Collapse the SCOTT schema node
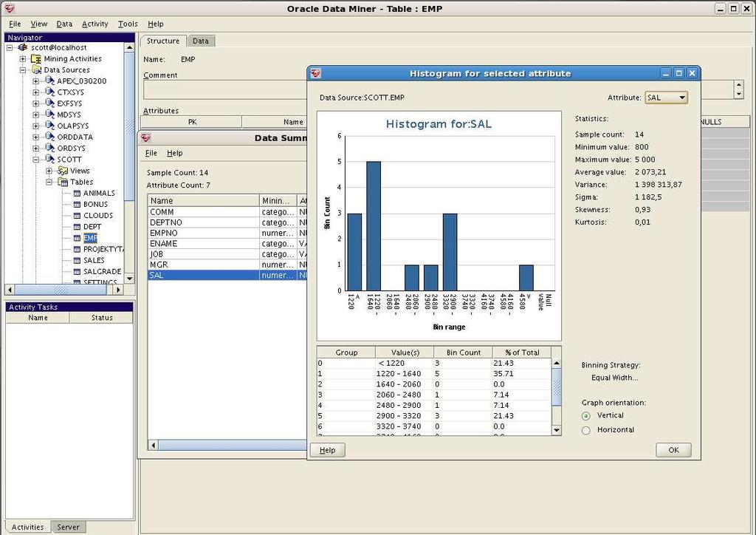Screen dimensions: 756x535 [x=35, y=159]
